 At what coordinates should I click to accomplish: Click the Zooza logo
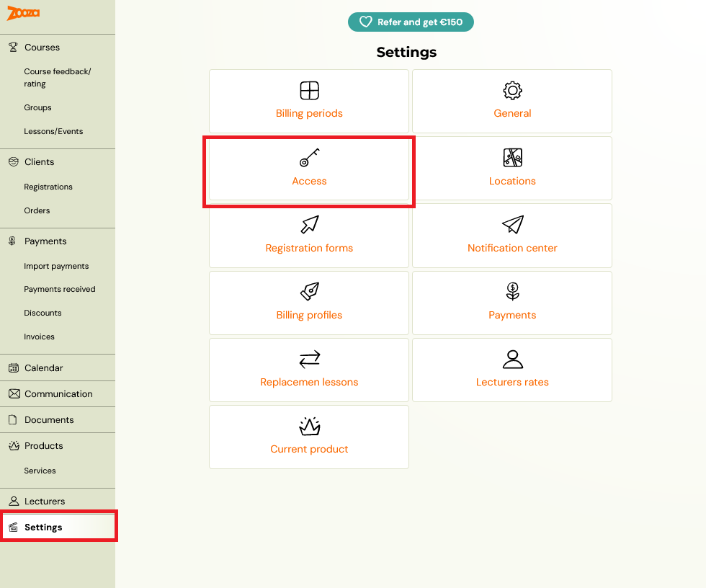pyautogui.click(x=23, y=13)
